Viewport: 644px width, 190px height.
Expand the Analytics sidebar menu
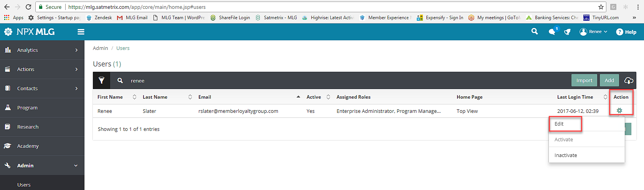[x=42, y=50]
